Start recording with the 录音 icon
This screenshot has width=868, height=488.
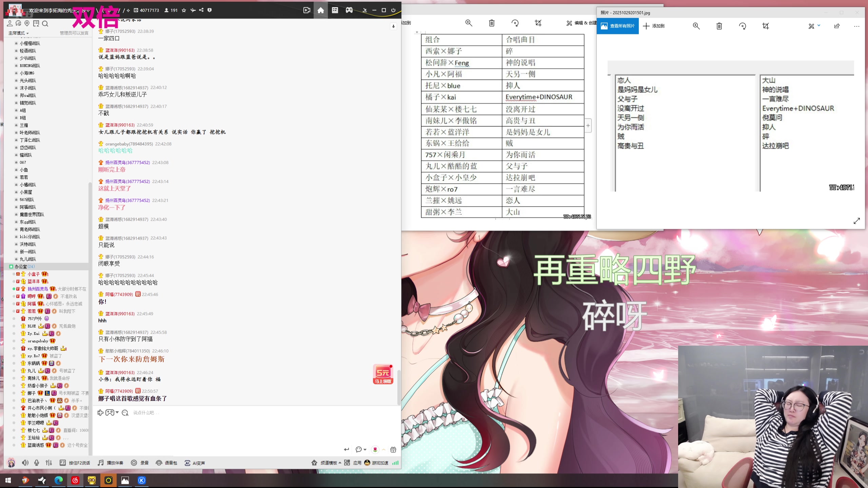click(x=134, y=463)
